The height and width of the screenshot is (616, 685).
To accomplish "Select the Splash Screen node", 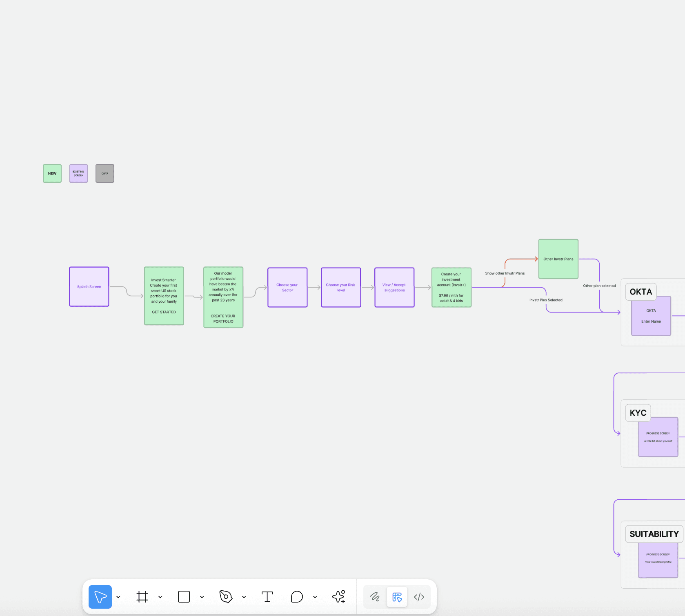I will 89,287.
